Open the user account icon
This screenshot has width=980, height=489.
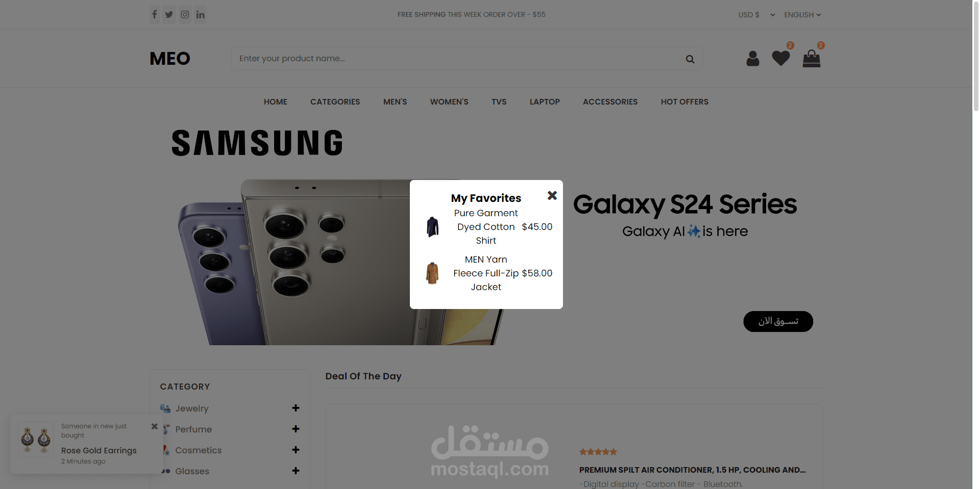[753, 59]
